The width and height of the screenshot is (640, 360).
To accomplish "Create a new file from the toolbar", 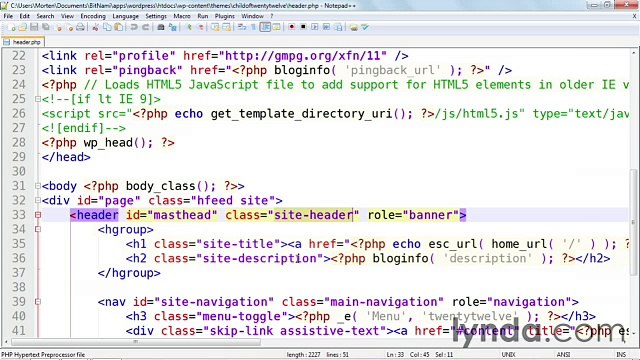I will [11, 27].
